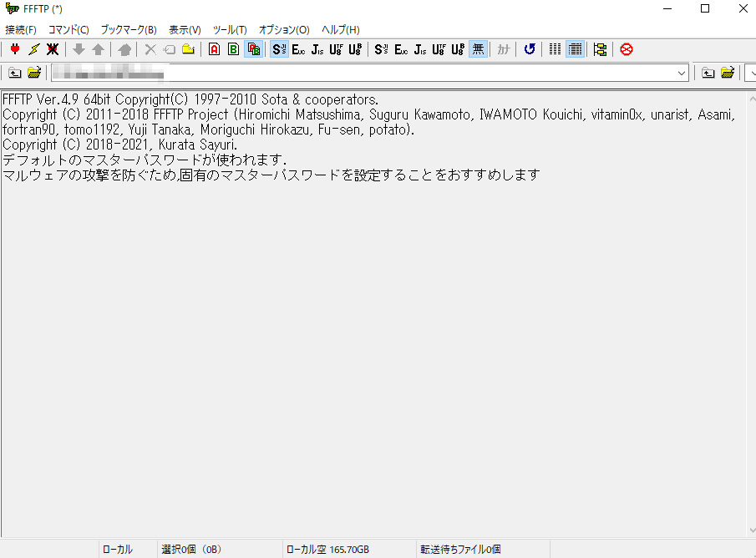Click the FFFTP Ver.4.9 64bit log line
The image size is (756, 558).
[x=190, y=99]
